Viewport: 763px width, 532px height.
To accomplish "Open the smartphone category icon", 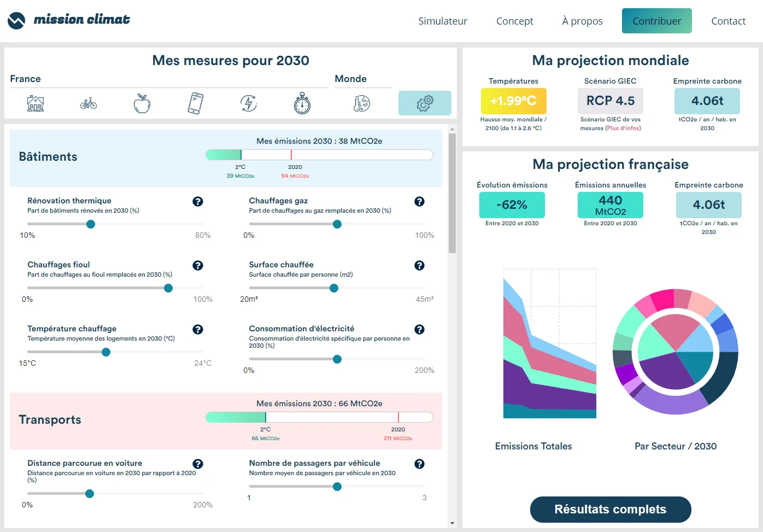I will (x=195, y=103).
